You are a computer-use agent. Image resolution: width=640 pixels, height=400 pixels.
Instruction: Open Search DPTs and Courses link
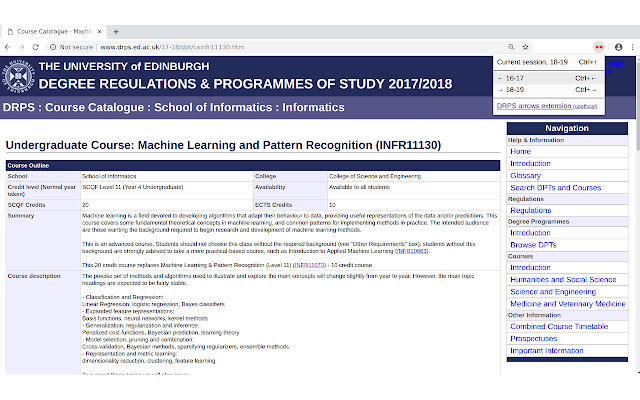[556, 188]
